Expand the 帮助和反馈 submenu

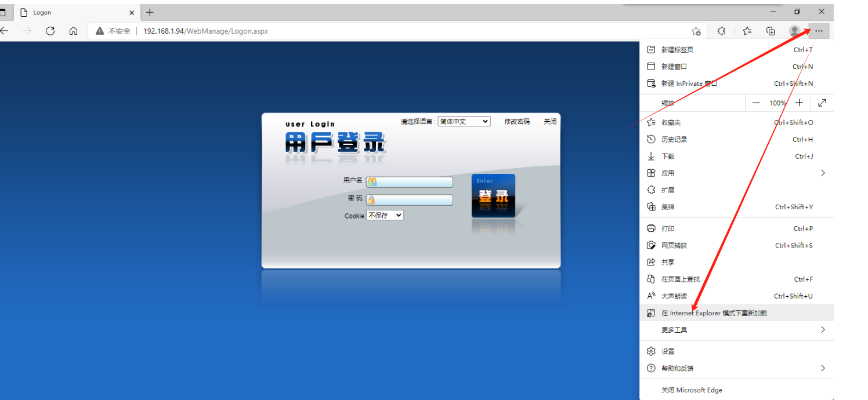click(736, 368)
